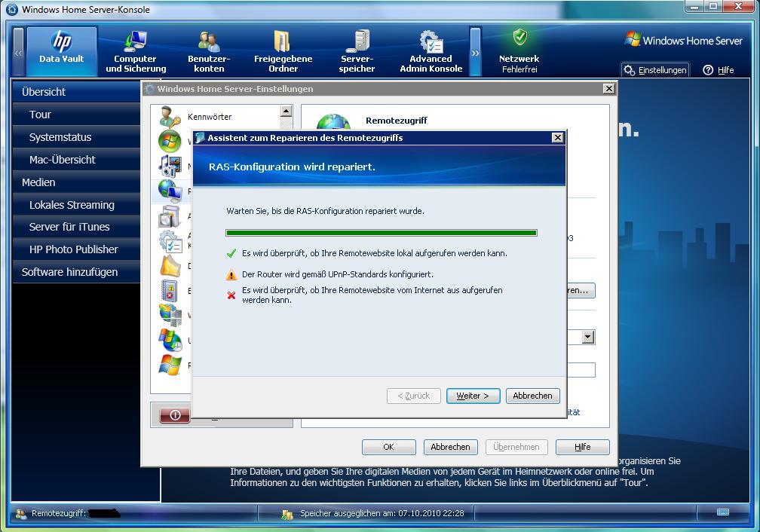The image size is (760, 532).
Task: Open Mac-Übersicht in sidebar
Action: pos(77,160)
